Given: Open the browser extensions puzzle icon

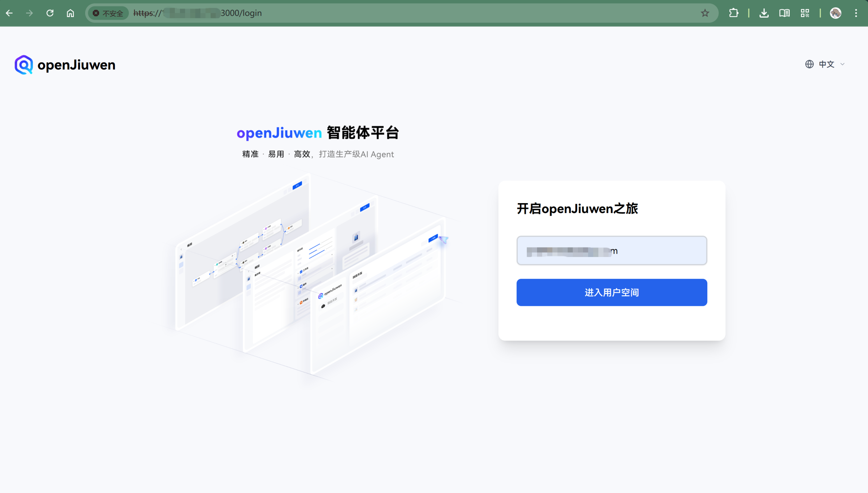Looking at the screenshot, I should (x=733, y=13).
